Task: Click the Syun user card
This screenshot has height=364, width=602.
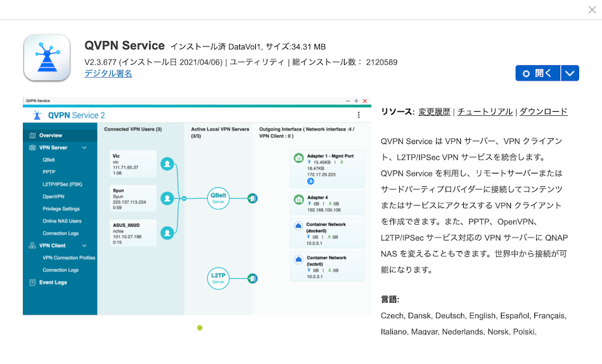Action: [133, 199]
